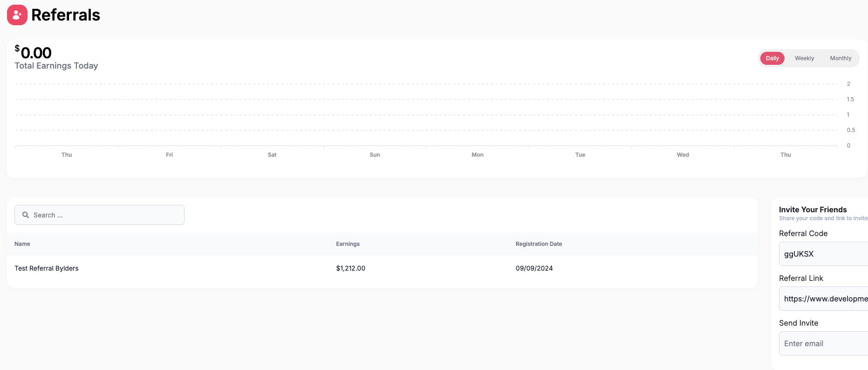Click the Enter email invite field
Image resolution: width=868 pixels, height=370 pixels.
(823, 343)
